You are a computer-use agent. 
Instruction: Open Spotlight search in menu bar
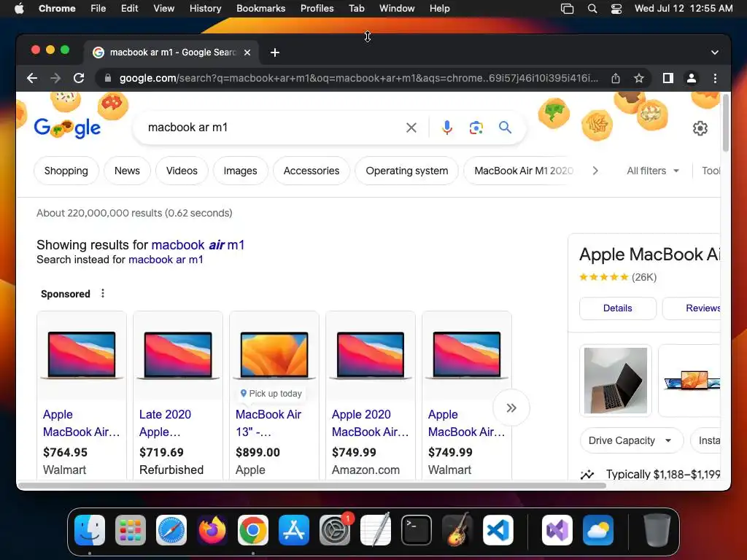[x=592, y=9]
